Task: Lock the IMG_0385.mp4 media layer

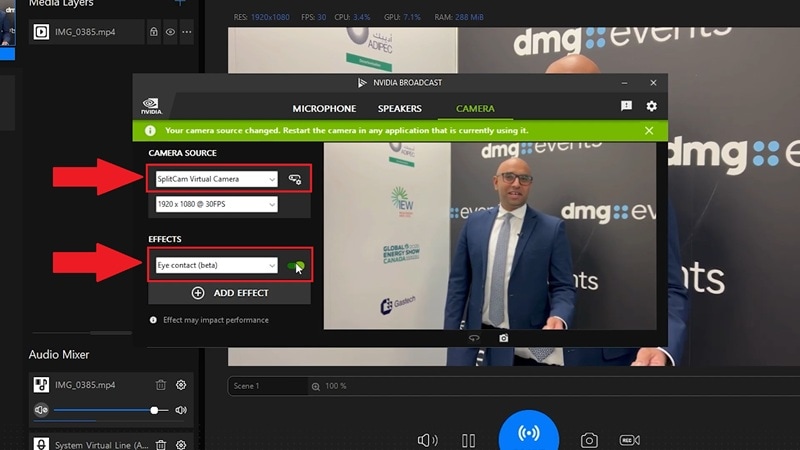Action: (x=154, y=32)
